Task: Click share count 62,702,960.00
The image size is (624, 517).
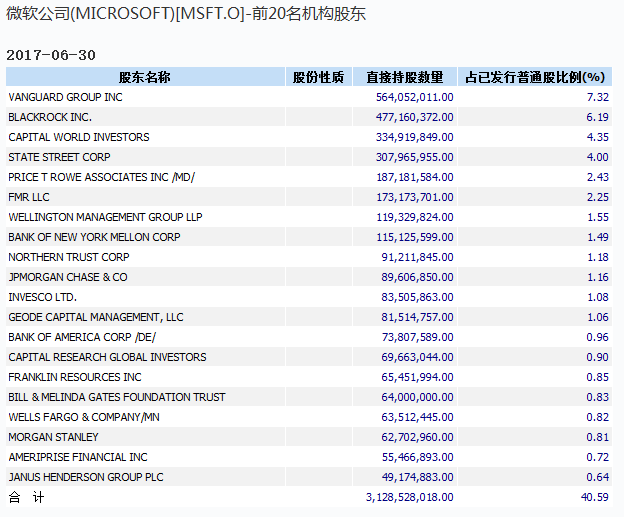Action: pyautogui.click(x=417, y=437)
